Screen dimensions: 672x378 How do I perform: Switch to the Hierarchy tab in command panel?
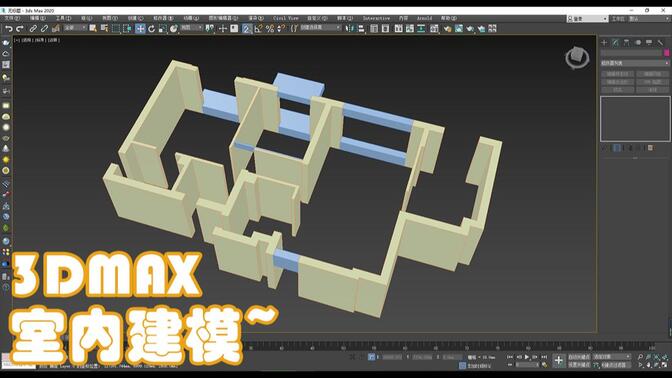627,42
